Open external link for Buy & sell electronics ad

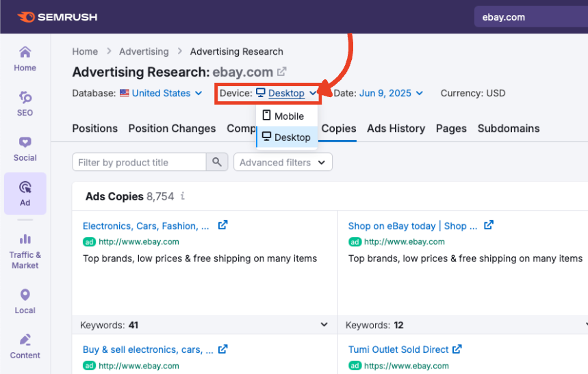[222, 349]
